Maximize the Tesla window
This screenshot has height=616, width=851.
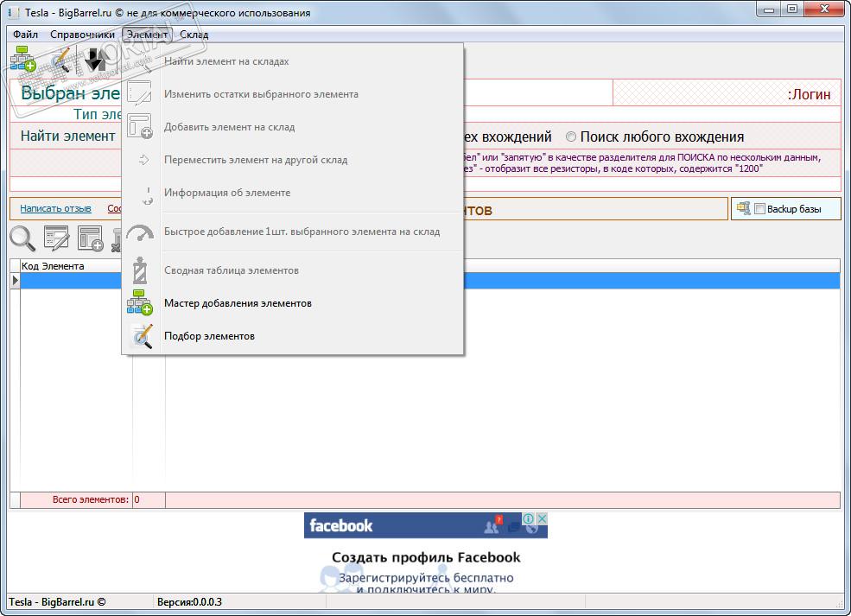pos(792,10)
